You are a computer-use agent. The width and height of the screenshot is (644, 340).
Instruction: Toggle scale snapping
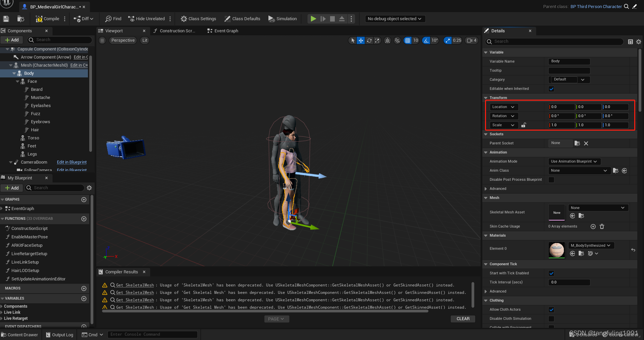click(448, 40)
